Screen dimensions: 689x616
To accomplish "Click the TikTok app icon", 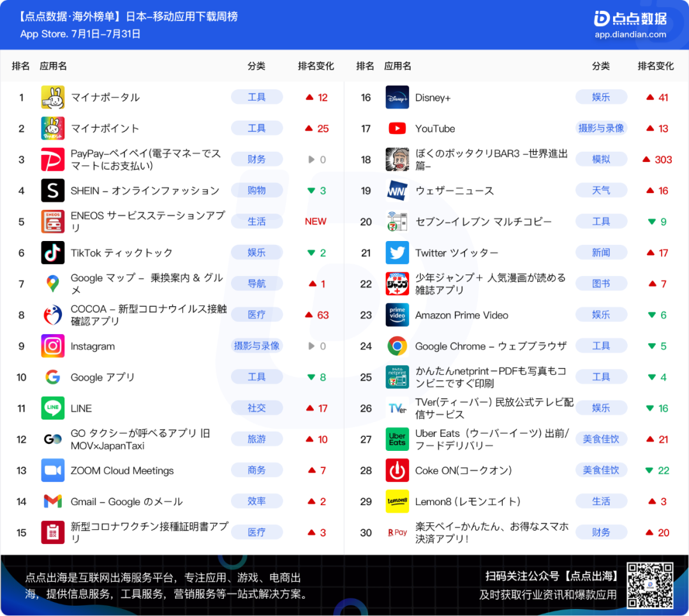I will coord(53,253).
